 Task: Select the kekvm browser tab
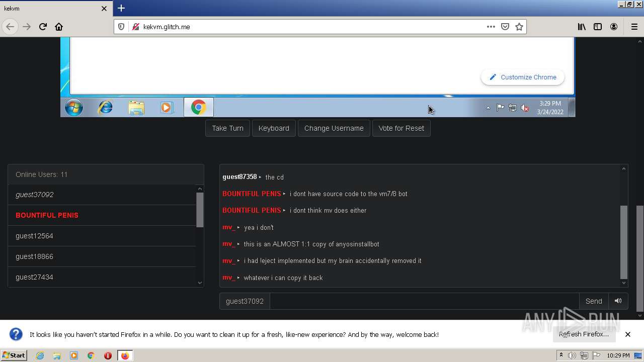(56, 8)
